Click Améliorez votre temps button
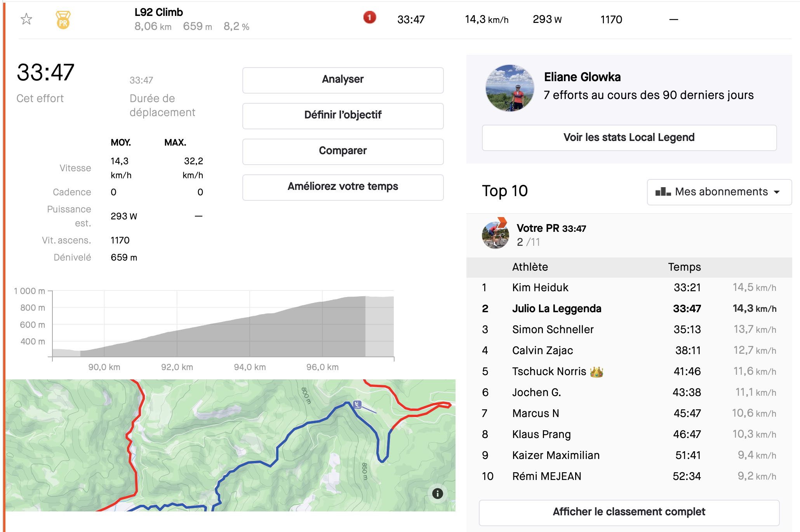 [x=343, y=187]
